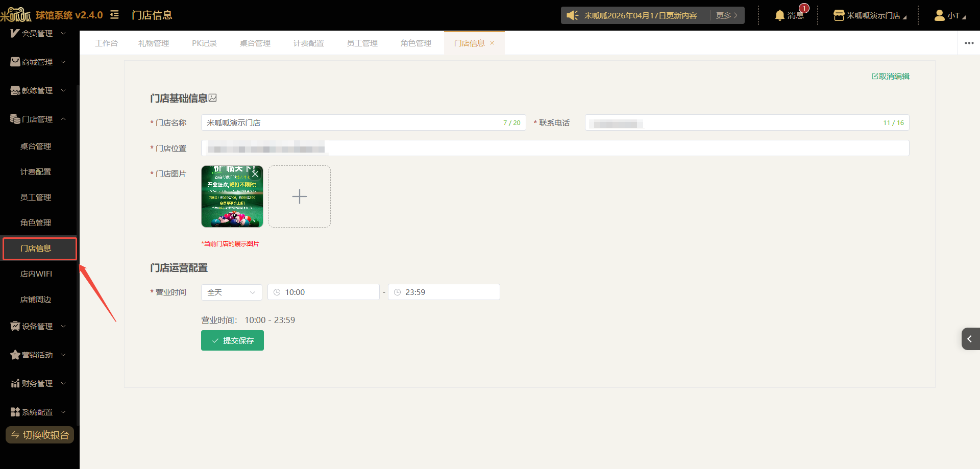Click the 系统配置 grid icon
Viewport: 980px width, 469px height.
(x=15, y=412)
